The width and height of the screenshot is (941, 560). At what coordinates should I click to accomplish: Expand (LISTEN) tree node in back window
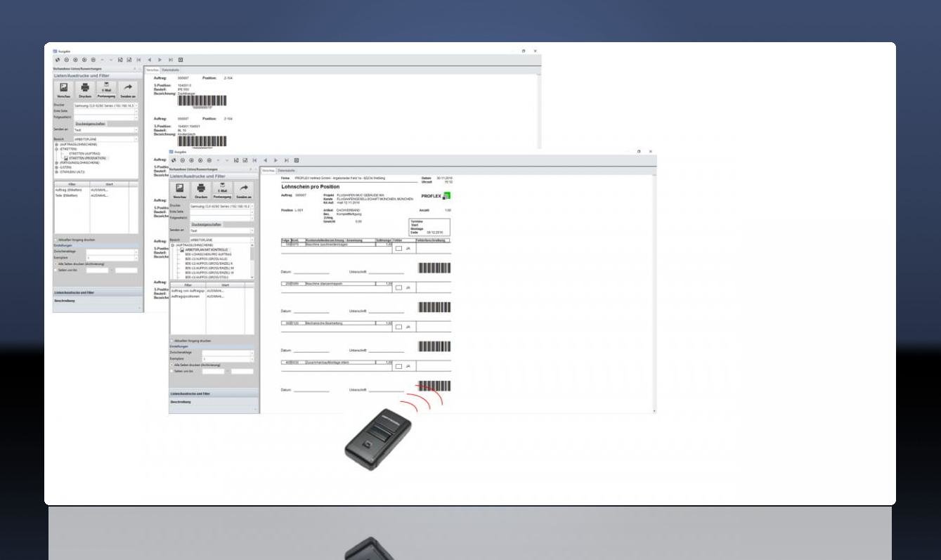pos(56,167)
